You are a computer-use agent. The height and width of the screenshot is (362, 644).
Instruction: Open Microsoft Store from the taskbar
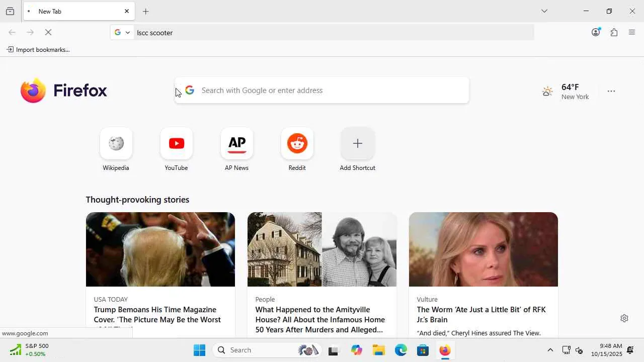point(423,350)
